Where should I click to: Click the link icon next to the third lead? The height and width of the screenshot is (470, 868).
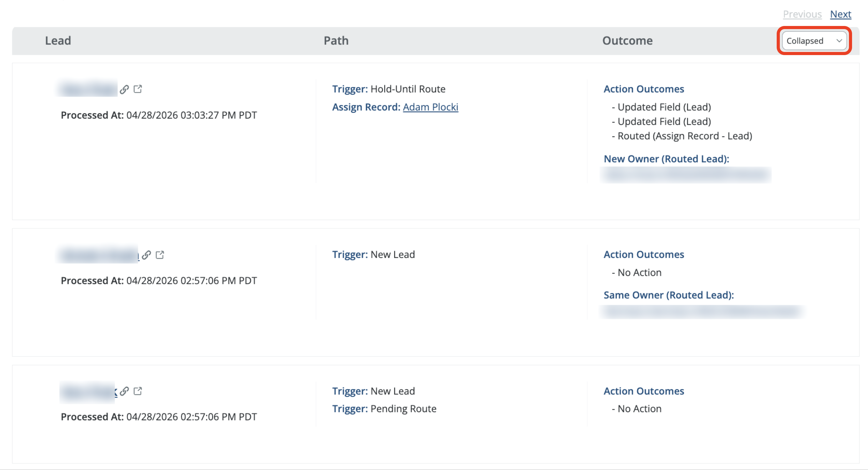coord(124,391)
